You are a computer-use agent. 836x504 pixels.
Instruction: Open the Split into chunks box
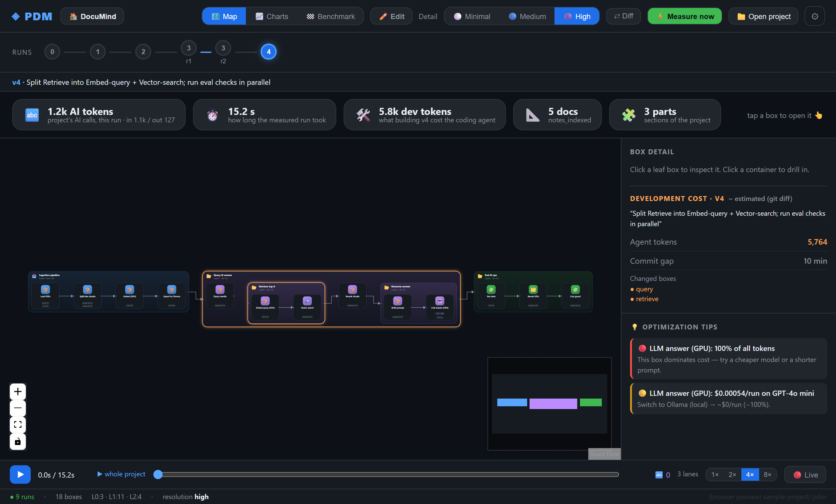click(88, 296)
